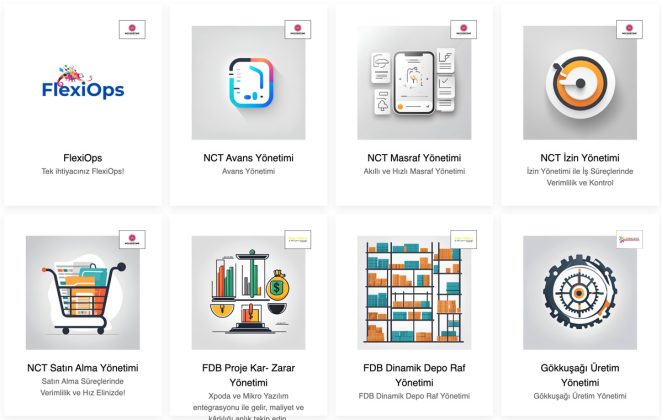Image resolution: width=662 pixels, height=420 pixels.
Task: Open the NCT Avans Yönetimi title link
Action: click(x=248, y=158)
